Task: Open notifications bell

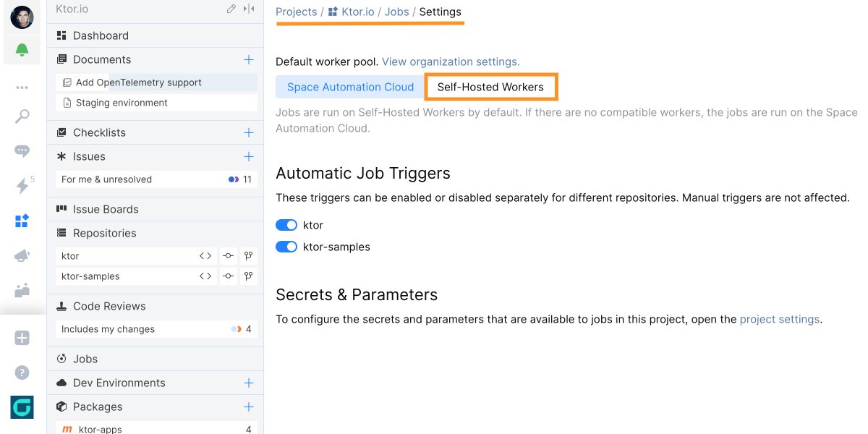Action: pos(22,50)
